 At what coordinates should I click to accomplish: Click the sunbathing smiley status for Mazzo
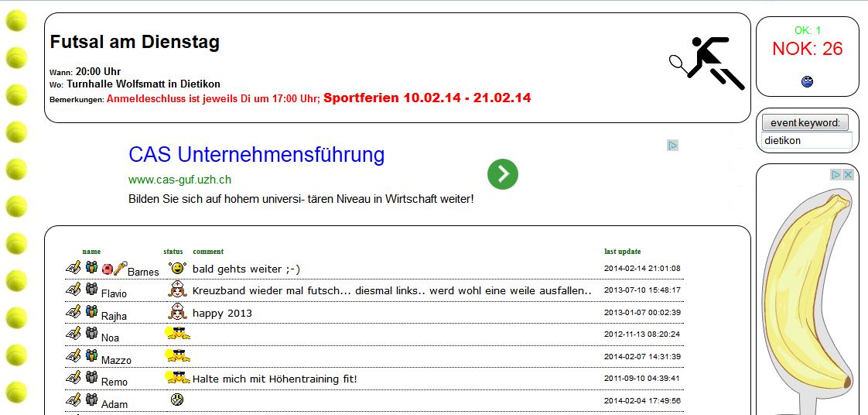click(178, 355)
